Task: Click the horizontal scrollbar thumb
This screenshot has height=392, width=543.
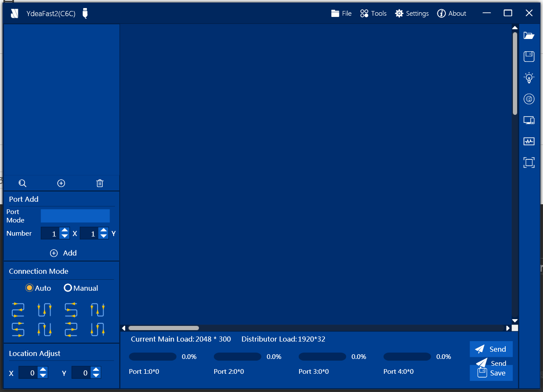Action: pos(163,328)
